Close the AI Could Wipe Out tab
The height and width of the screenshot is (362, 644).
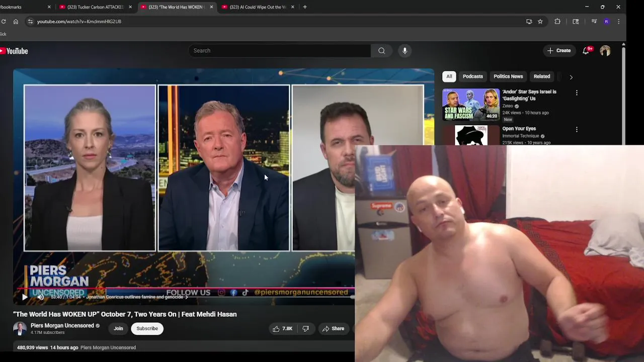click(293, 7)
